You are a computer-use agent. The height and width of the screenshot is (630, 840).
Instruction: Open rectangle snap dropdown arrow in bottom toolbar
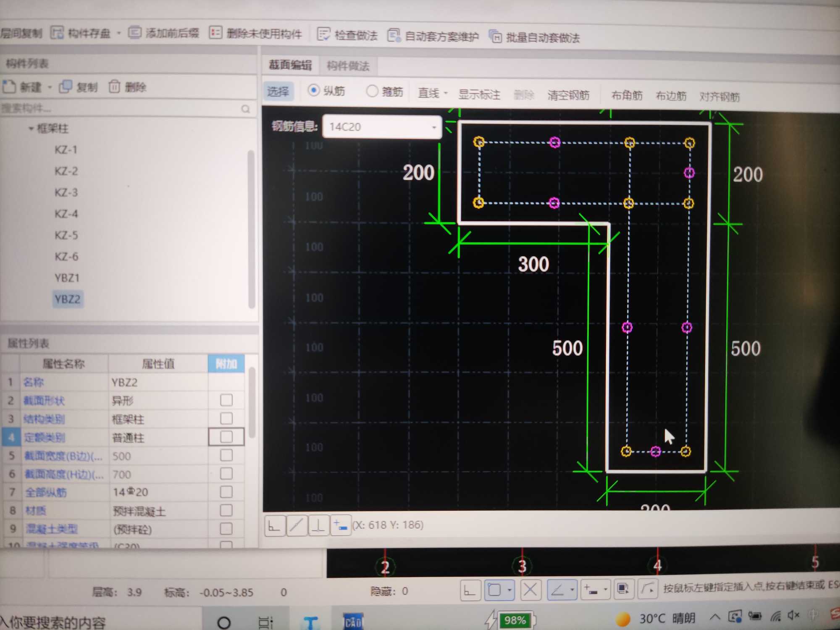point(509,590)
